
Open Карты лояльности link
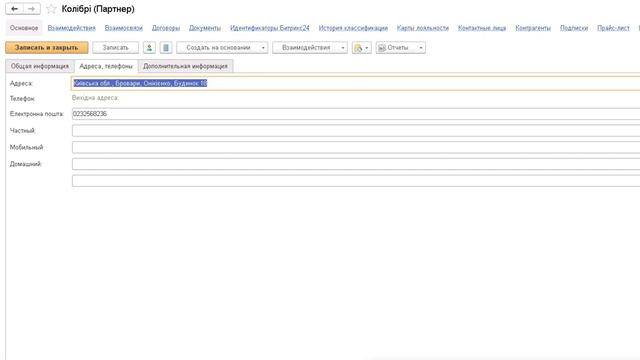click(423, 28)
